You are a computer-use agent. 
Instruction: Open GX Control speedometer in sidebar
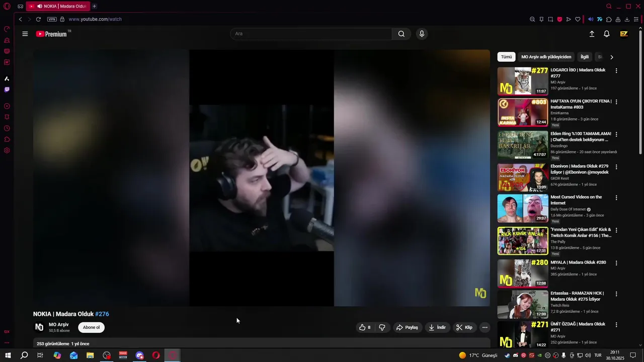[7, 29]
